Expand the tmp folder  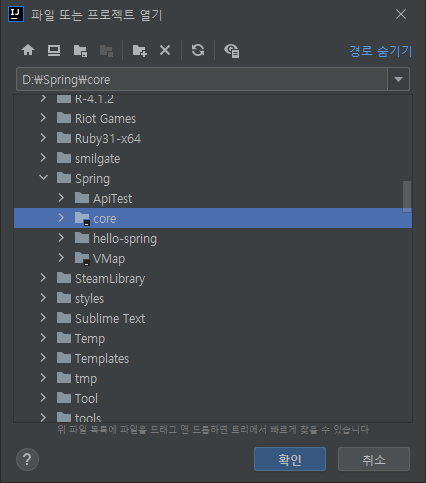[43, 378]
